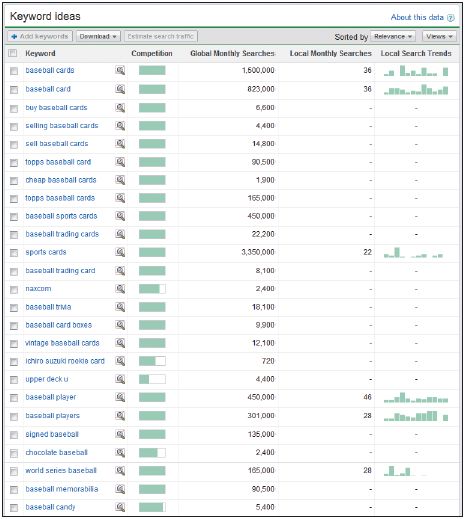This screenshot has width=467, height=519.
Task: Click the search icon beside sports cards
Action: (120, 252)
